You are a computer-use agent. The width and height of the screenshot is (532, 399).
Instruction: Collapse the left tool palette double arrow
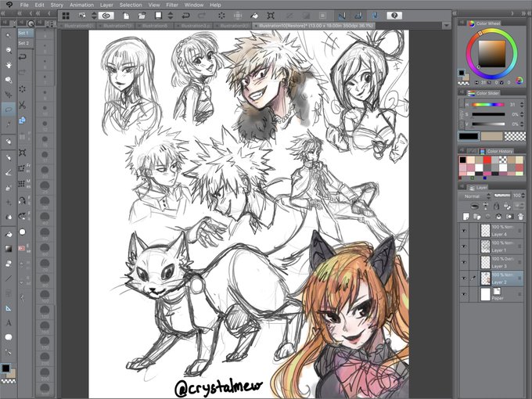click(3, 13)
